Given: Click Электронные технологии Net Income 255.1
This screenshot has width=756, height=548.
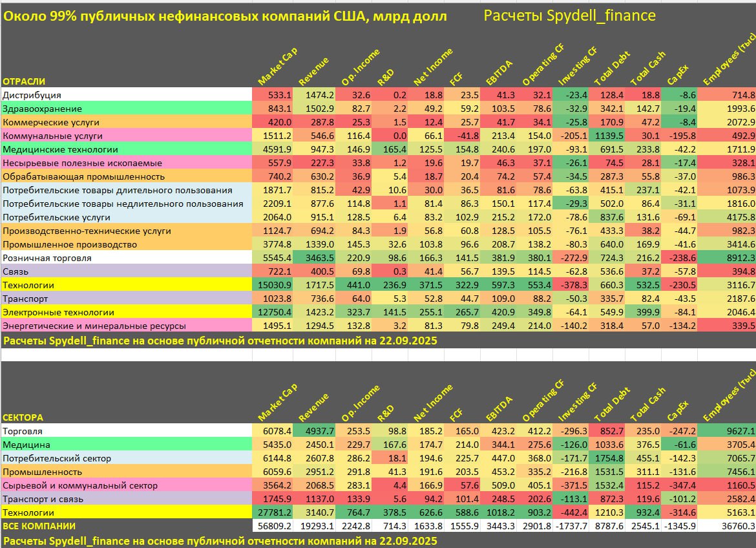Looking at the screenshot, I should pos(426,312).
